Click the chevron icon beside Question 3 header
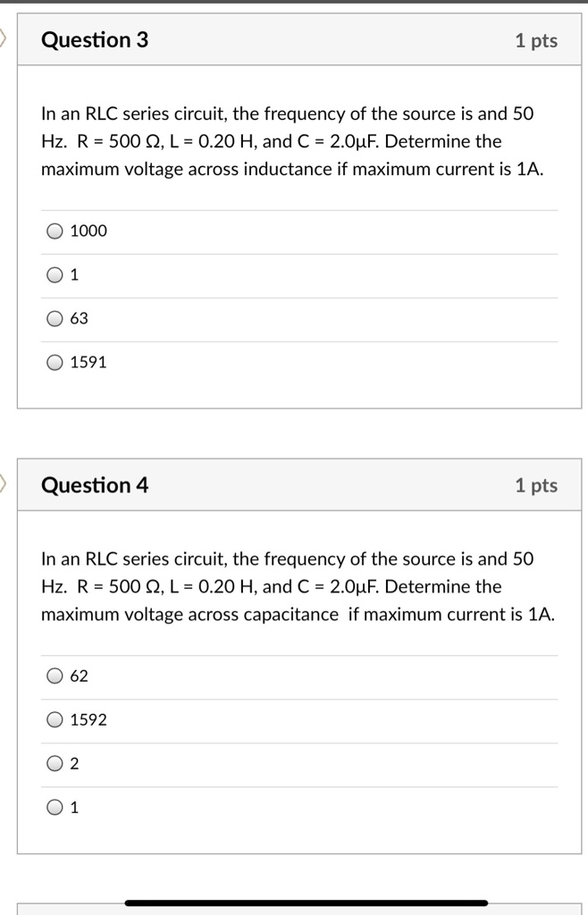This screenshot has height=915, width=588. [3, 39]
